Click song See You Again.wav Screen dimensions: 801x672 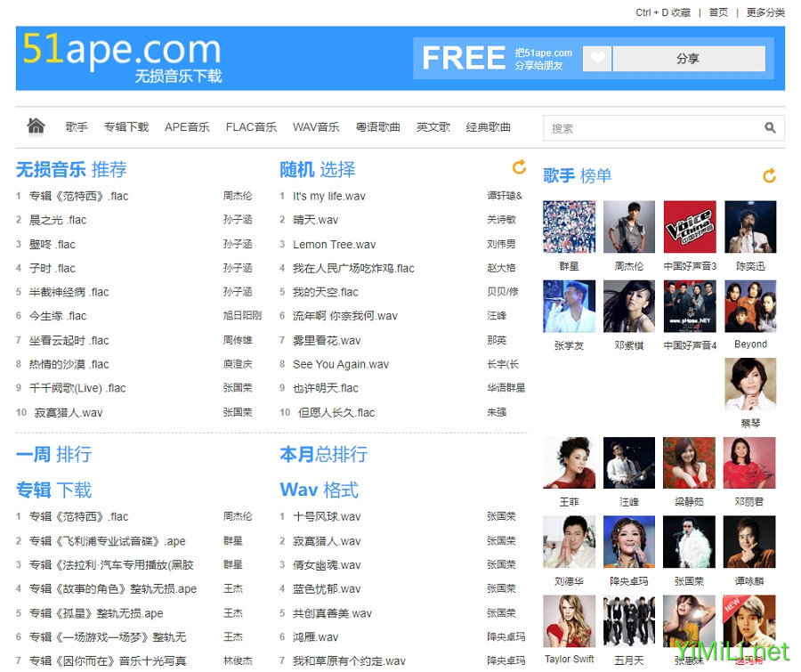click(x=341, y=364)
